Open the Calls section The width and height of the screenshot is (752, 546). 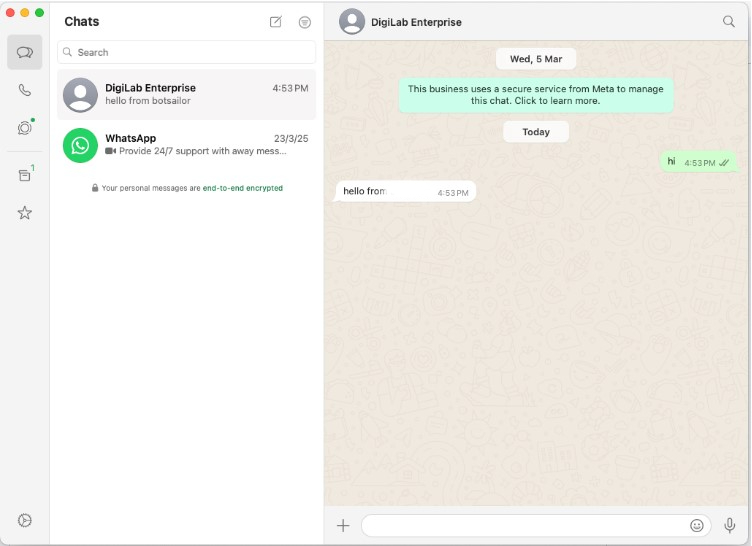point(25,90)
